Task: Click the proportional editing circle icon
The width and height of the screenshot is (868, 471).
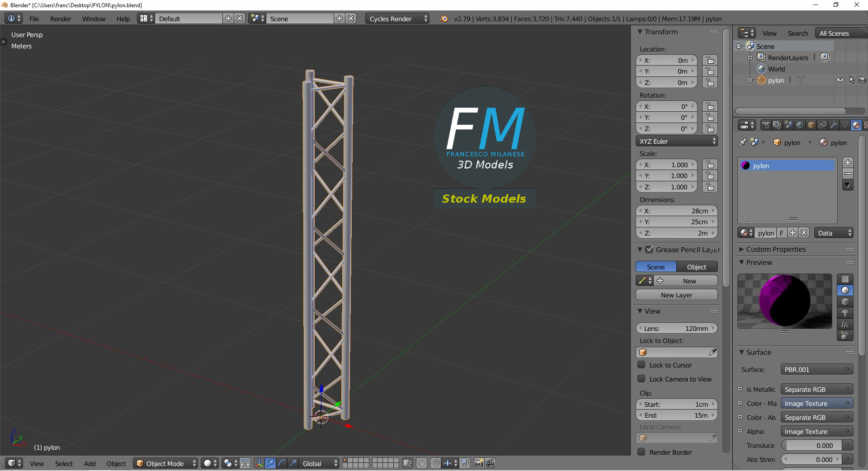Action: [x=421, y=463]
